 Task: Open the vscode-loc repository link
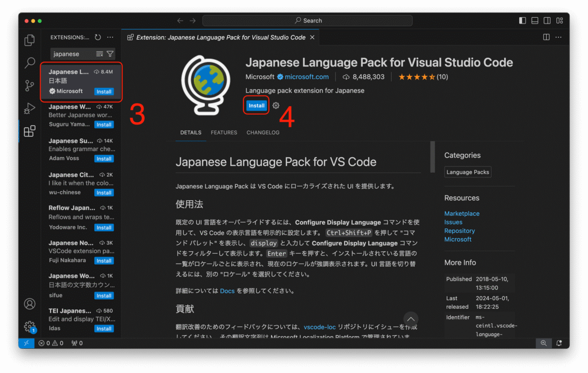tap(319, 327)
